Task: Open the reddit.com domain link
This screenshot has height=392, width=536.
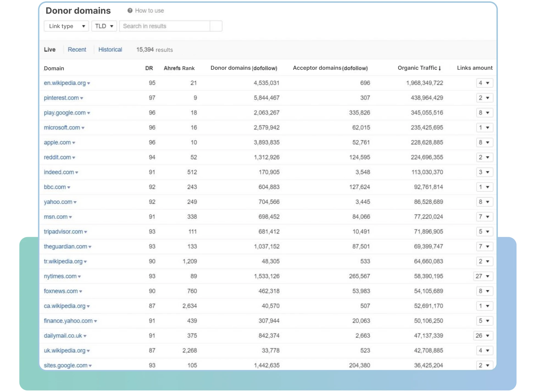Action: click(57, 157)
